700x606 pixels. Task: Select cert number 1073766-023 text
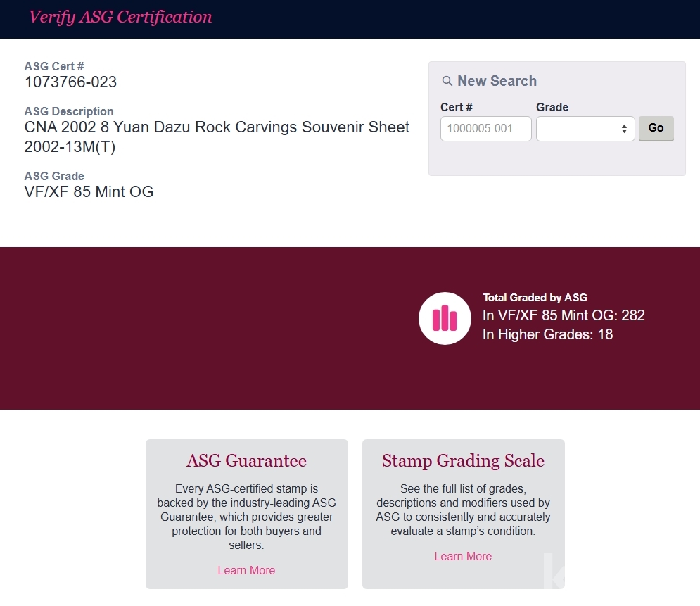coord(70,82)
